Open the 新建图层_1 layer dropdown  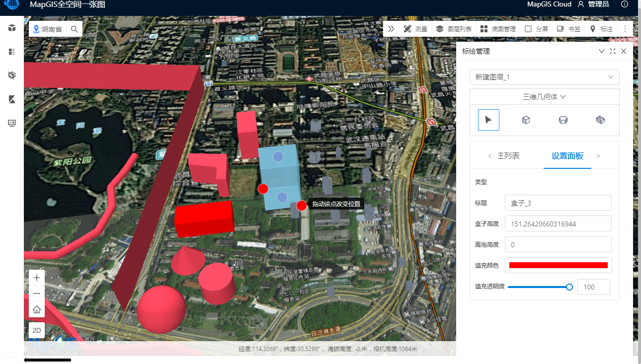coord(545,77)
